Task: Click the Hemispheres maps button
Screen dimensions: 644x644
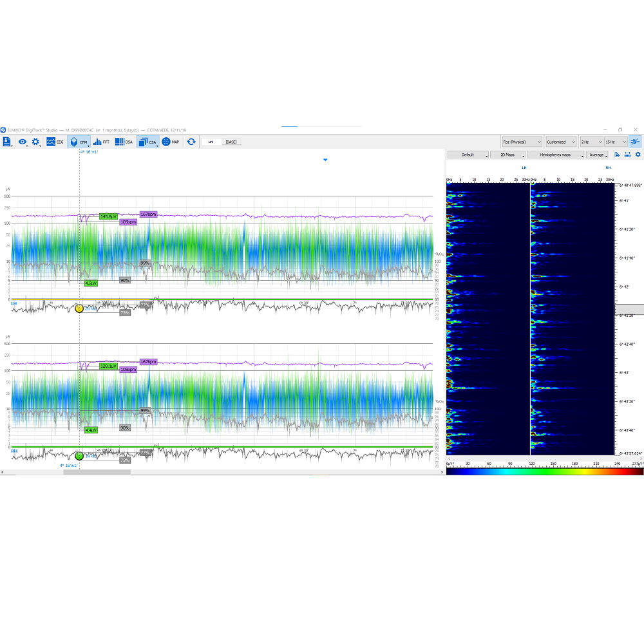Action: (x=555, y=155)
